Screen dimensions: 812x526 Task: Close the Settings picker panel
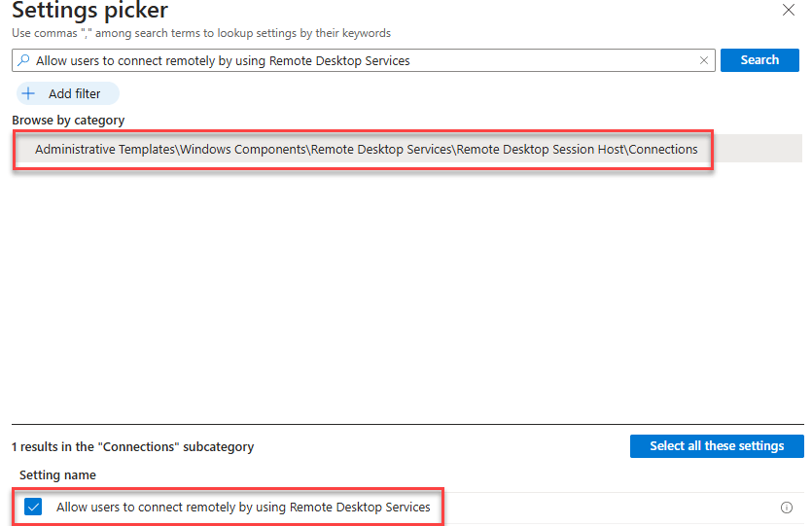point(788,10)
